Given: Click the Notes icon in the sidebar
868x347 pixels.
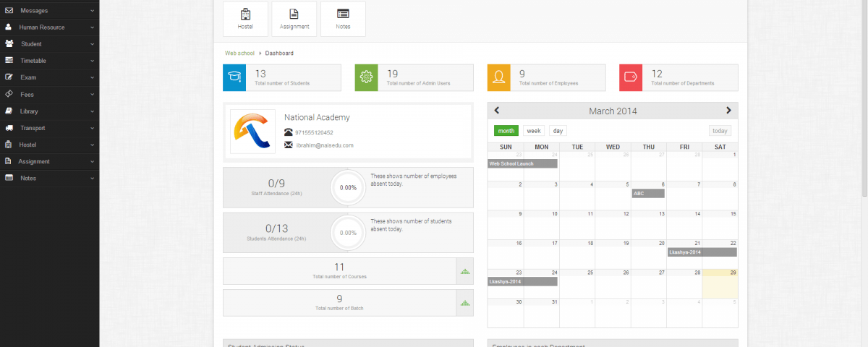Looking at the screenshot, I should [x=9, y=178].
